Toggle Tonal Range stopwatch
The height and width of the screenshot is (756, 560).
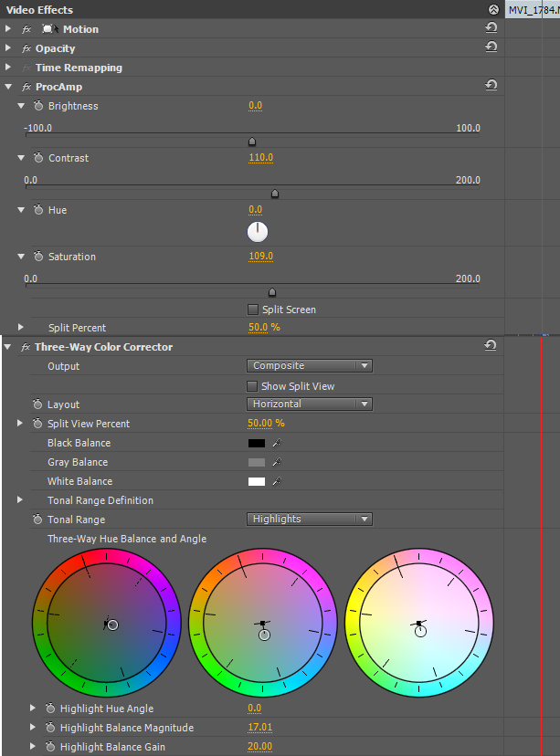tap(37, 520)
